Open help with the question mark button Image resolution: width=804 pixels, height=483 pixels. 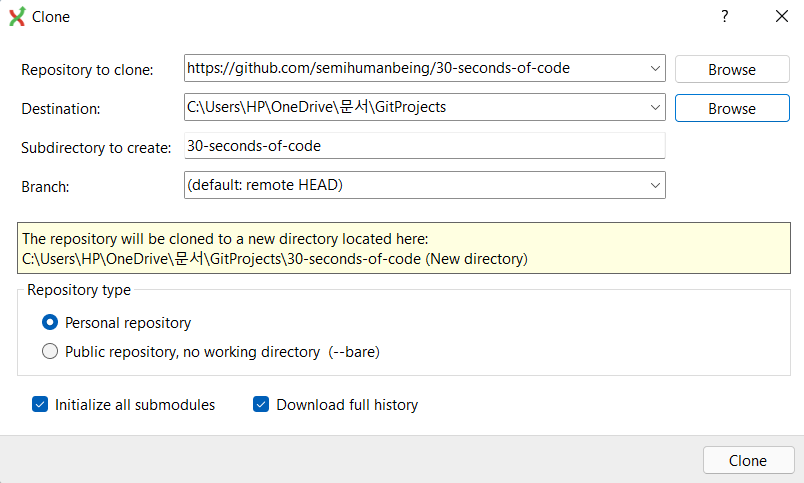(724, 17)
